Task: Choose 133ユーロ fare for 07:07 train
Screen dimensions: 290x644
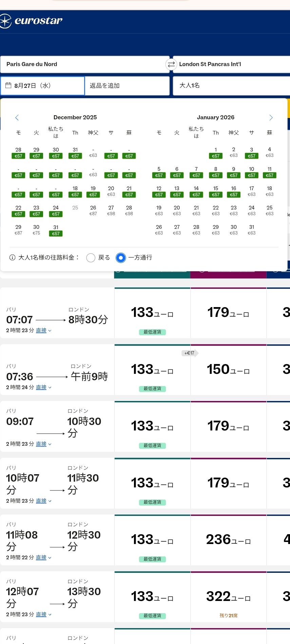Action: coord(152,313)
